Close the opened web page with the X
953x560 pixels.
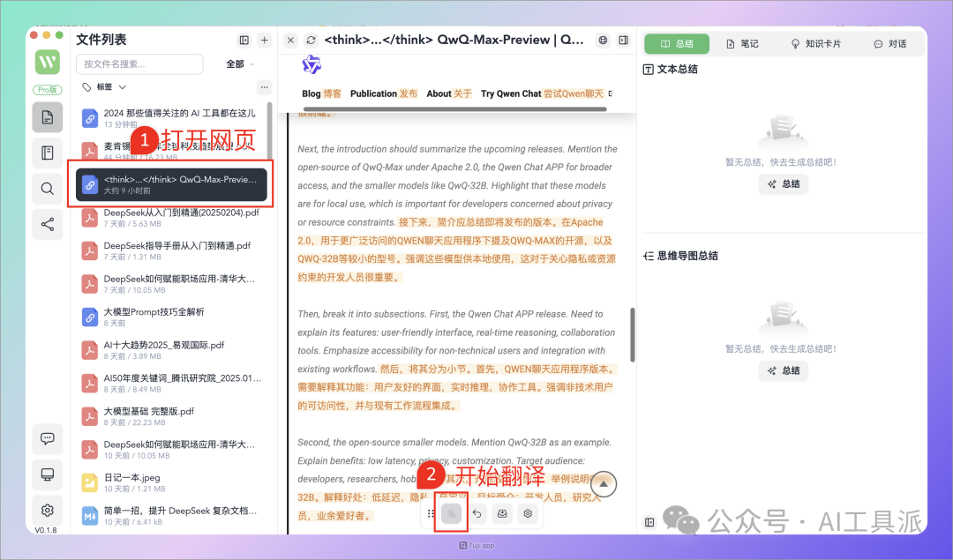[290, 40]
